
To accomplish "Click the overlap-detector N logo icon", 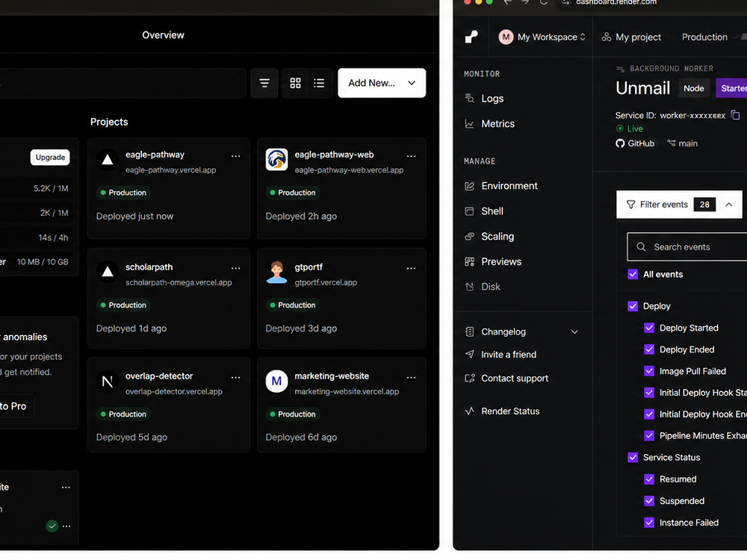I will tap(108, 382).
